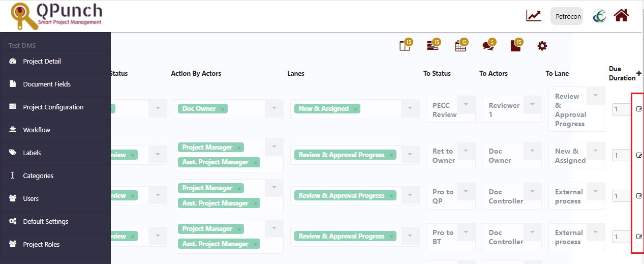Viewport: 644px width, 264px height.
Task: Click the green swirl company logo icon
Action: click(600, 16)
